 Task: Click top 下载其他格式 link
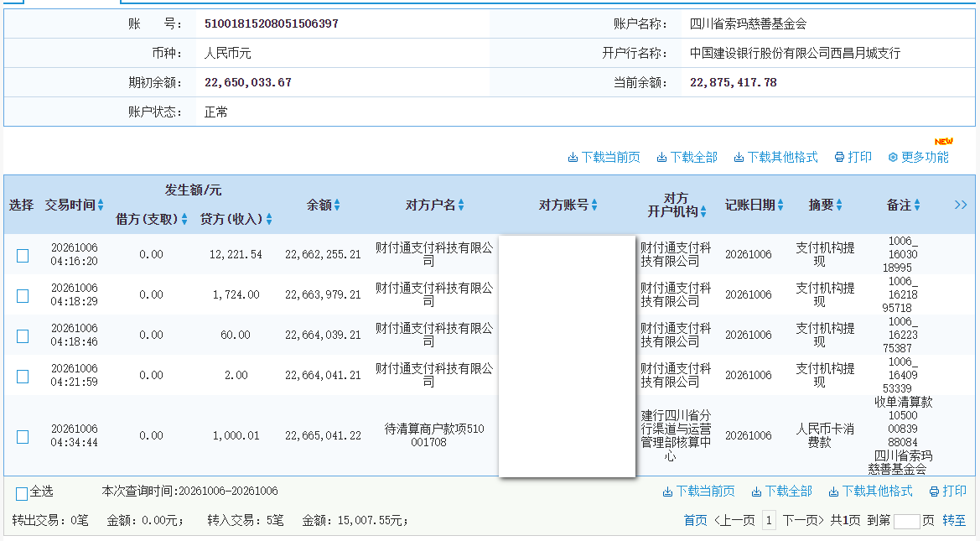(775, 157)
